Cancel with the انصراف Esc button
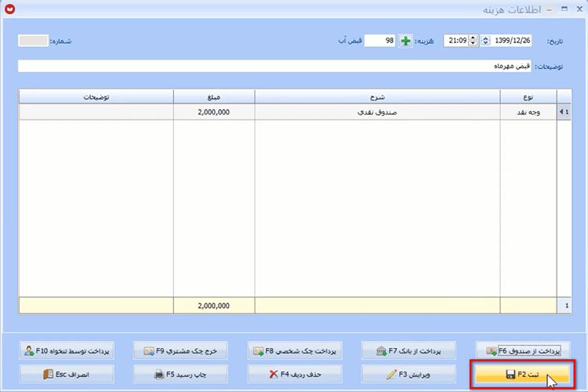Image resolution: width=588 pixels, height=392 pixels. (67, 375)
